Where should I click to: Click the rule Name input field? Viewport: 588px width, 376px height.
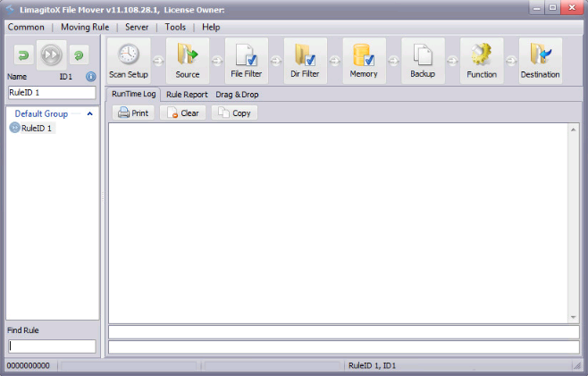[52, 93]
